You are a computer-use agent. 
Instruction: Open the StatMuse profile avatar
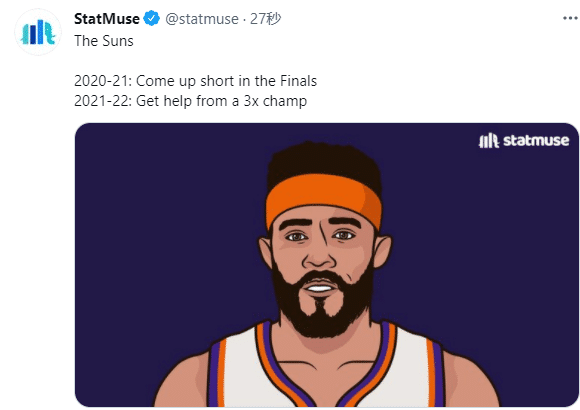pos(38,32)
